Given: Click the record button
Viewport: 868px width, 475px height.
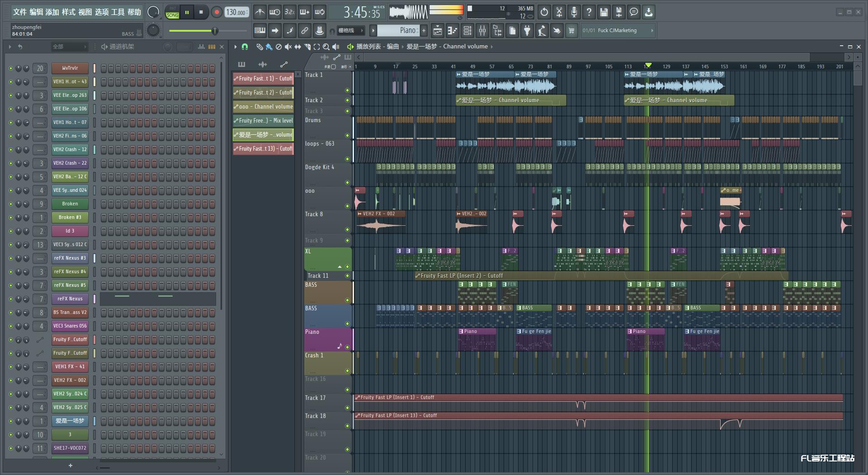Looking at the screenshot, I should pos(217,12).
